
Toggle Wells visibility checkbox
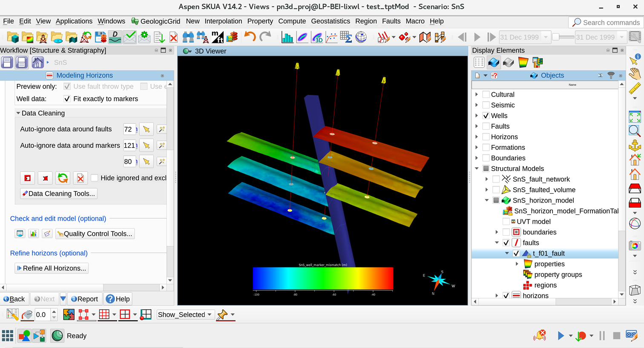tap(486, 116)
